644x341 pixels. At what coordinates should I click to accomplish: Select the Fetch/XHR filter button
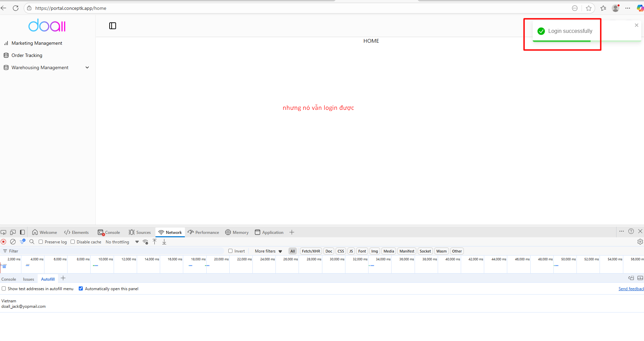(311, 251)
